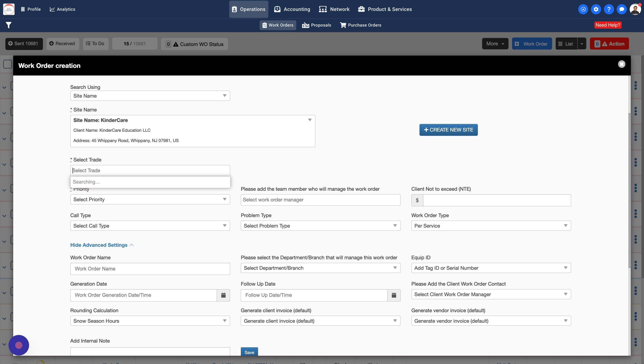This screenshot has width=644, height=364.
Task: Expand the Work Order Type dropdown
Action: [x=491, y=226]
